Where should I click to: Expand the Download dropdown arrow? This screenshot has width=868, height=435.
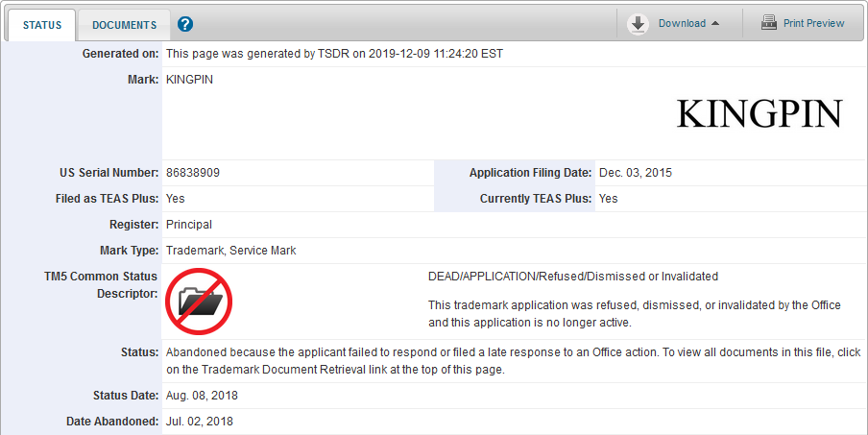point(715,23)
